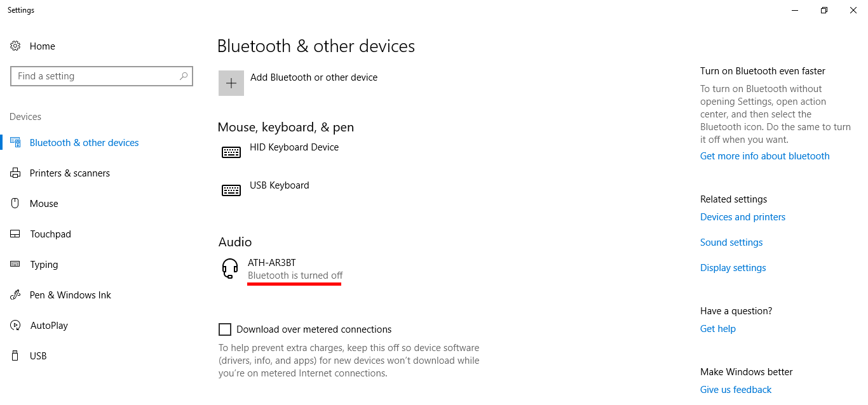Click Get more info about bluetooth

click(x=764, y=156)
